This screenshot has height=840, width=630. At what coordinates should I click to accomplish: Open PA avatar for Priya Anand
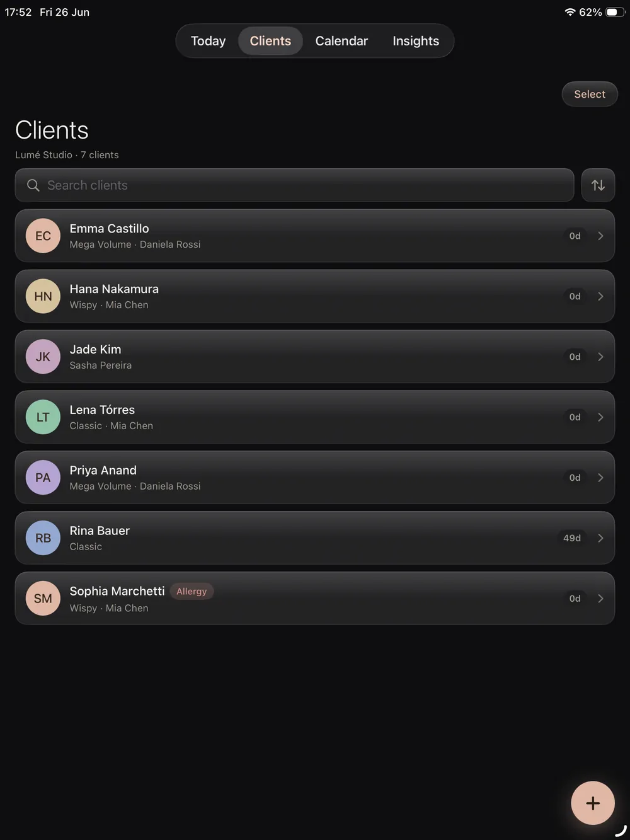(43, 478)
